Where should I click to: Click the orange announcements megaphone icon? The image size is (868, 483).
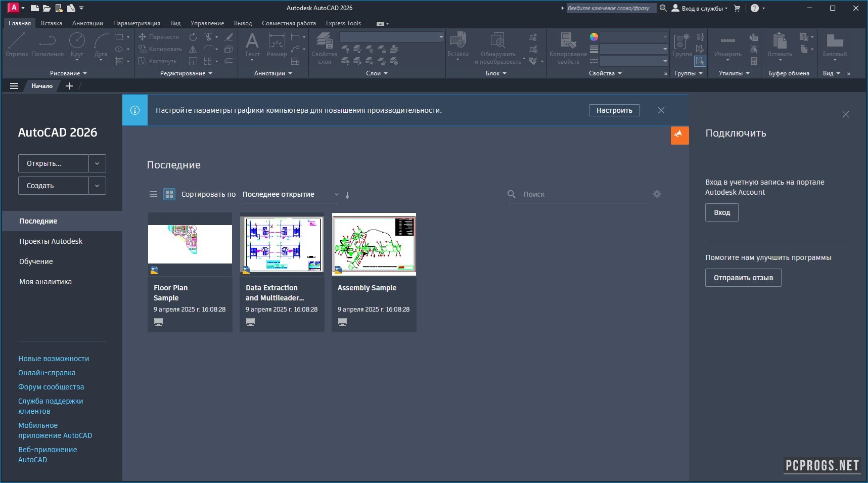679,135
